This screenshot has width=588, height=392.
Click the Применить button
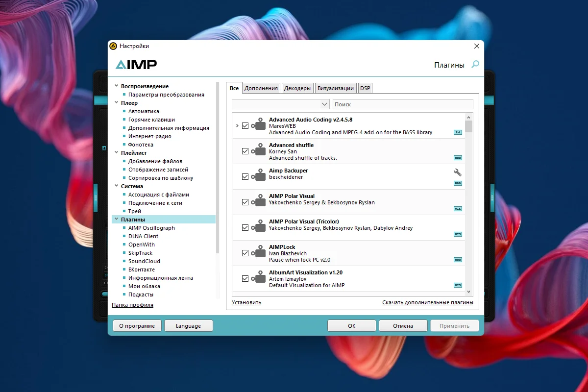pos(455,326)
